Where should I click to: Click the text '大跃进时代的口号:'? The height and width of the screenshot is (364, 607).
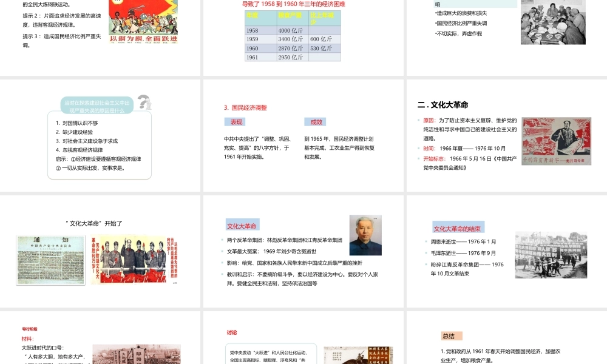click(43, 348)
